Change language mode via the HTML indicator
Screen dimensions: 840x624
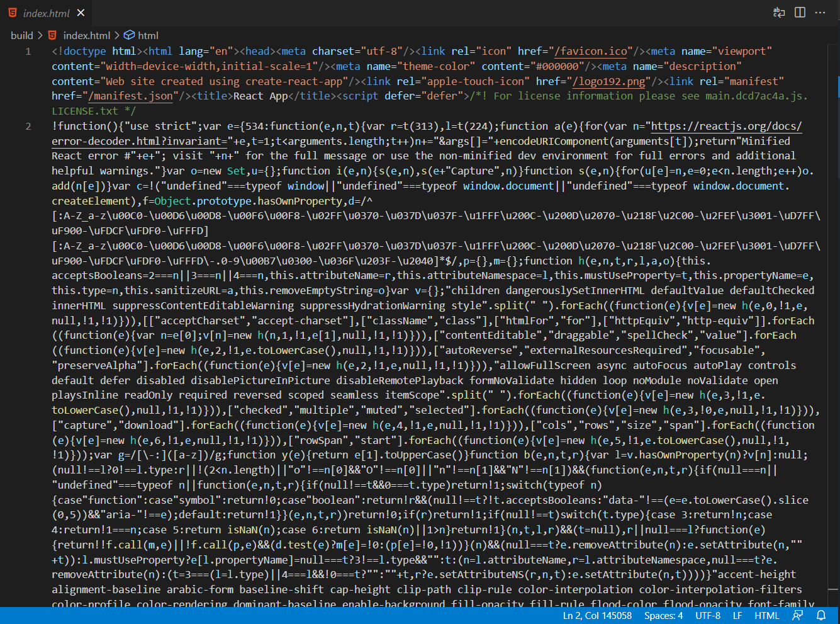pos(767,616)
